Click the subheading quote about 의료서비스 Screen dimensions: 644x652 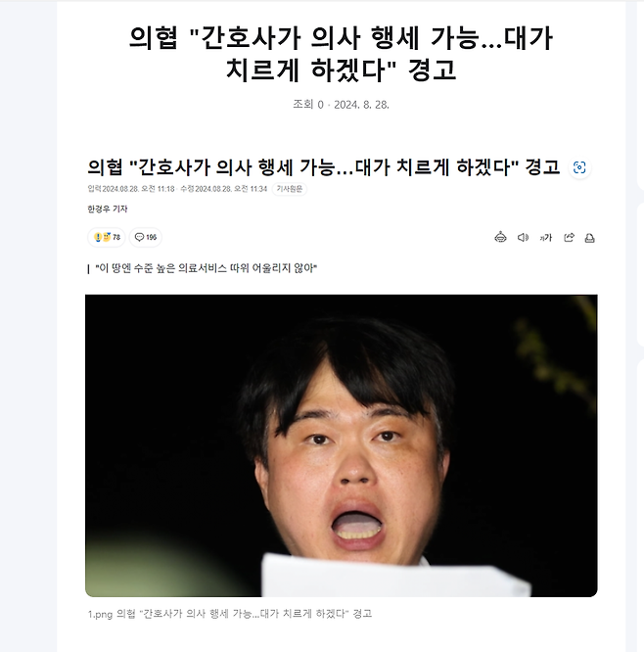pyautogui.click(x=207, y=268)
